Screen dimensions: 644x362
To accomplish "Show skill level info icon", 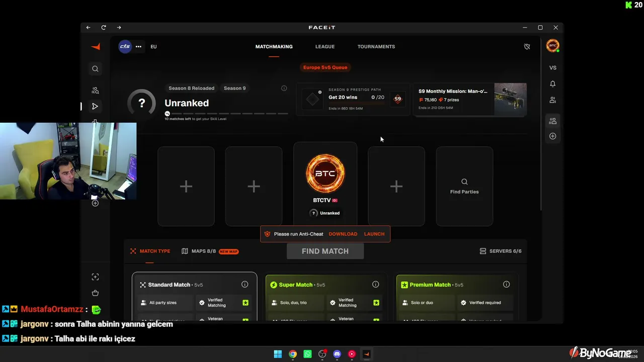I will [x=284, y=88].
